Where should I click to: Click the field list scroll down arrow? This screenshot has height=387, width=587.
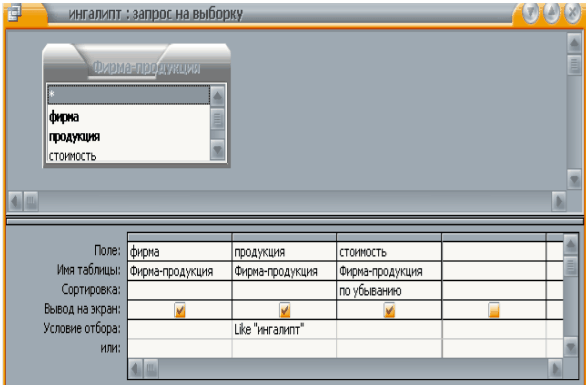tap(218, 150)
